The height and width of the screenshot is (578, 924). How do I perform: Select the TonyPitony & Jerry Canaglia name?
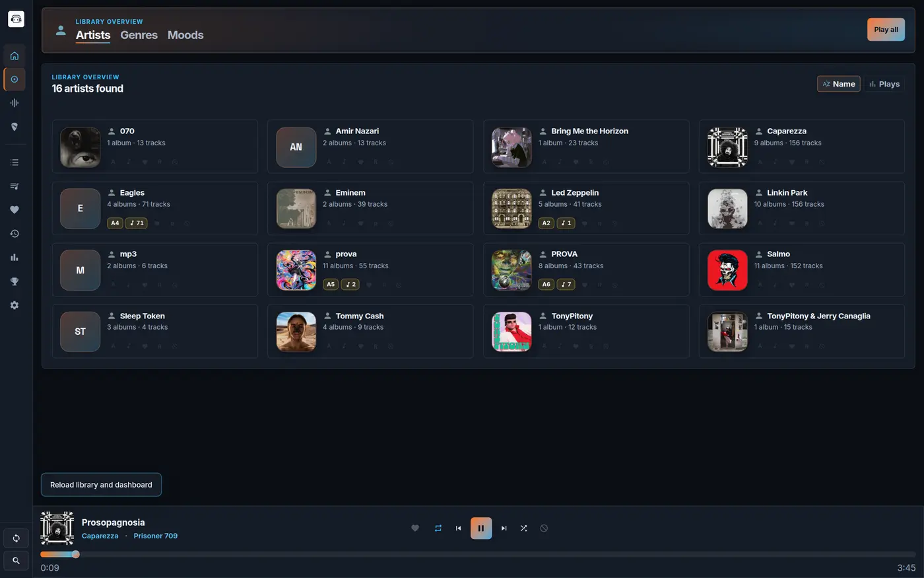pos(818,316)
